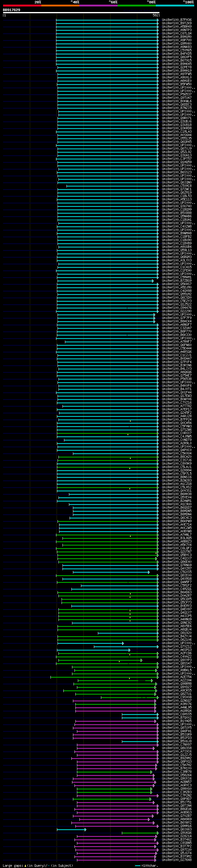Select hit label UniRef100_Q9U6D6

click(x=177, y=833)
